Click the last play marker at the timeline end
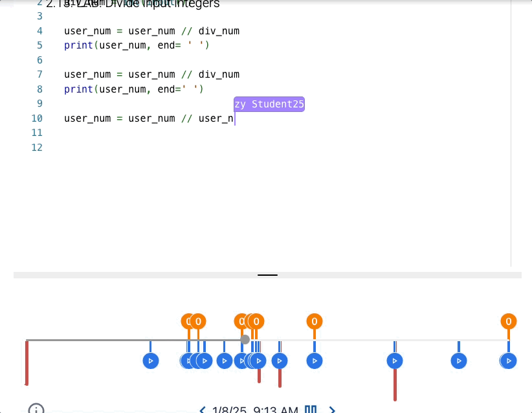 [x=509, y=361]
